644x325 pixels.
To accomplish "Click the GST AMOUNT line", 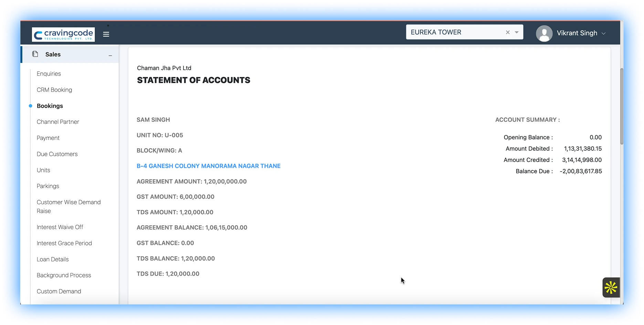I will (x=176, y=197).
